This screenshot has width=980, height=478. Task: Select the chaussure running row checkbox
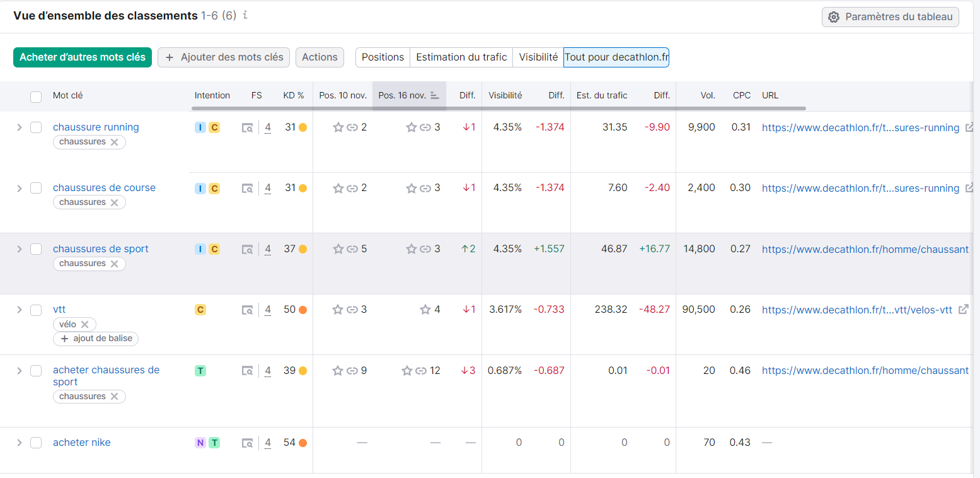[x=36, y=127]
